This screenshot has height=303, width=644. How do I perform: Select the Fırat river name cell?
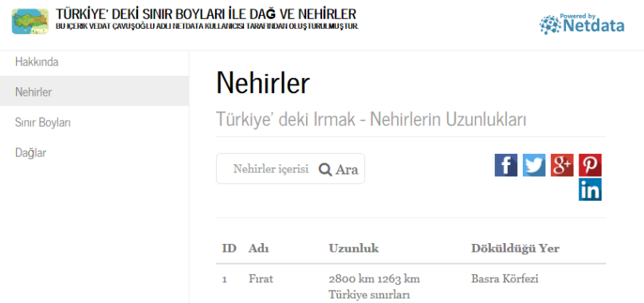click(x=261, y=279)
